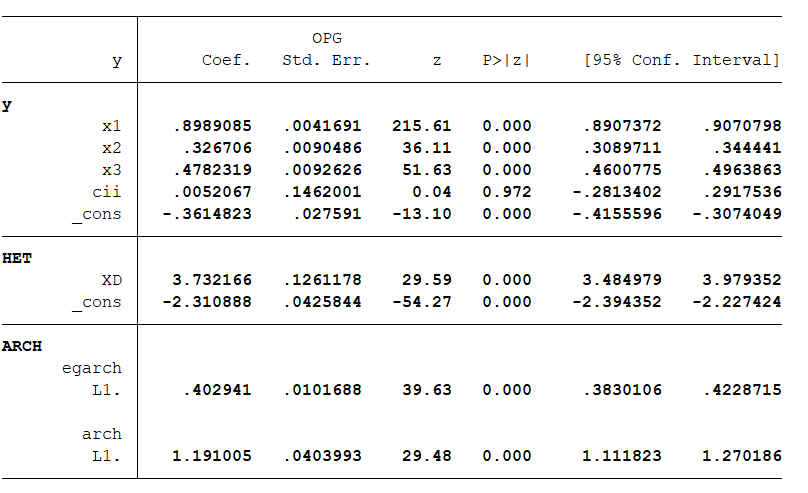Click the HET constant coefficient -2.310888
Viewport: 808px width, 493px height.
click(x=207, y=302)
